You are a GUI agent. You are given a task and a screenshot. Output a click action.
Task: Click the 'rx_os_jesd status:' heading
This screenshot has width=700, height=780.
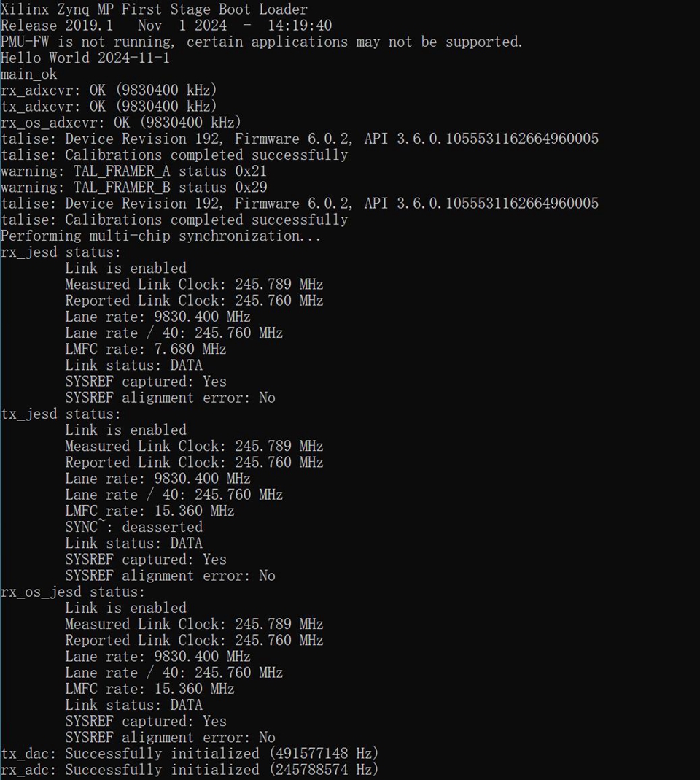click(73, 592)
